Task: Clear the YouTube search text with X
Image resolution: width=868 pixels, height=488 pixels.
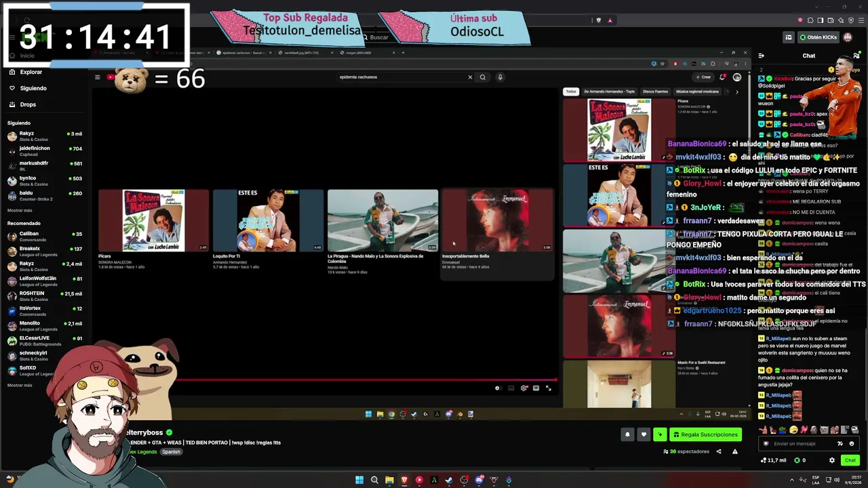Action: tap(470, 77)
